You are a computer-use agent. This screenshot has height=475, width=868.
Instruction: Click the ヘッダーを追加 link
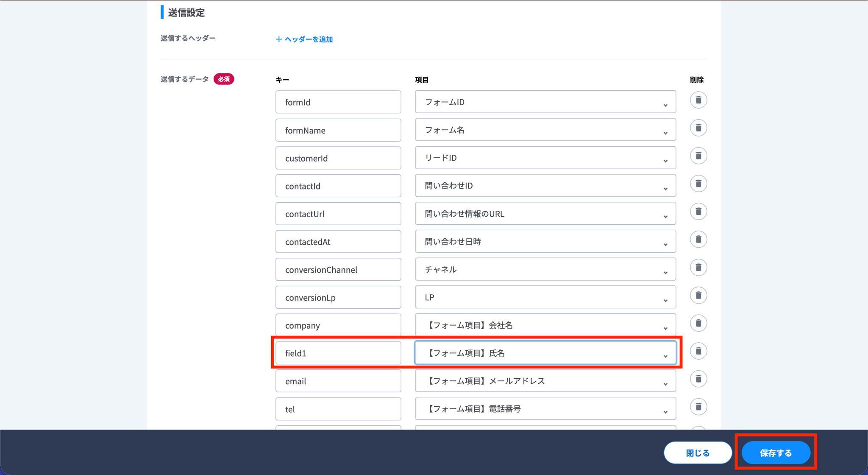click(304, 39)
